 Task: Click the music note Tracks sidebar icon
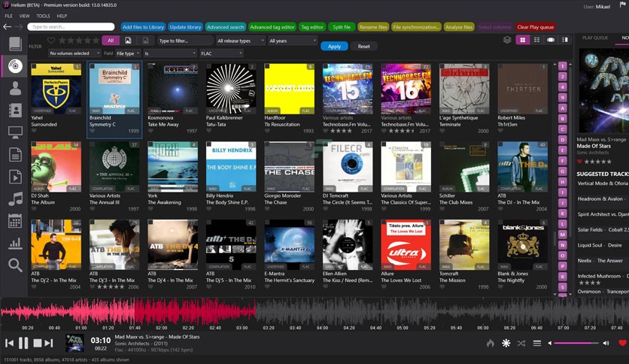coord(15,199)
